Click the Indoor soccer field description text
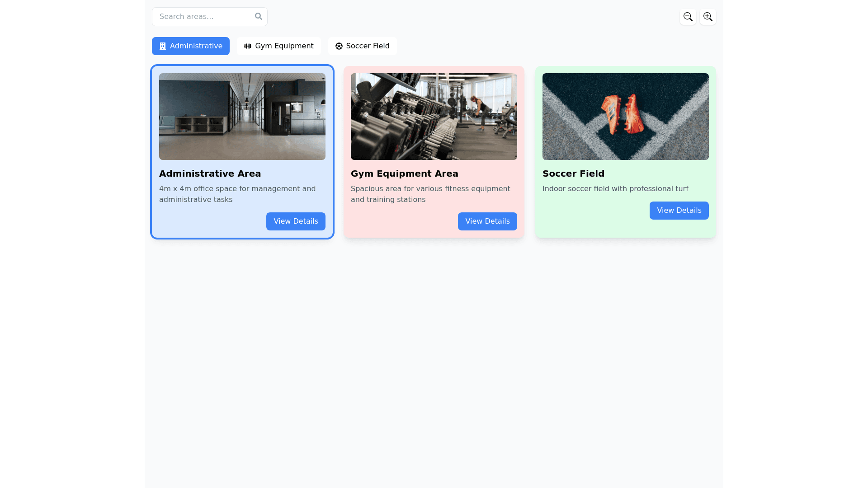868x488 pixels. pyautogui.click(x=615, y=189)
